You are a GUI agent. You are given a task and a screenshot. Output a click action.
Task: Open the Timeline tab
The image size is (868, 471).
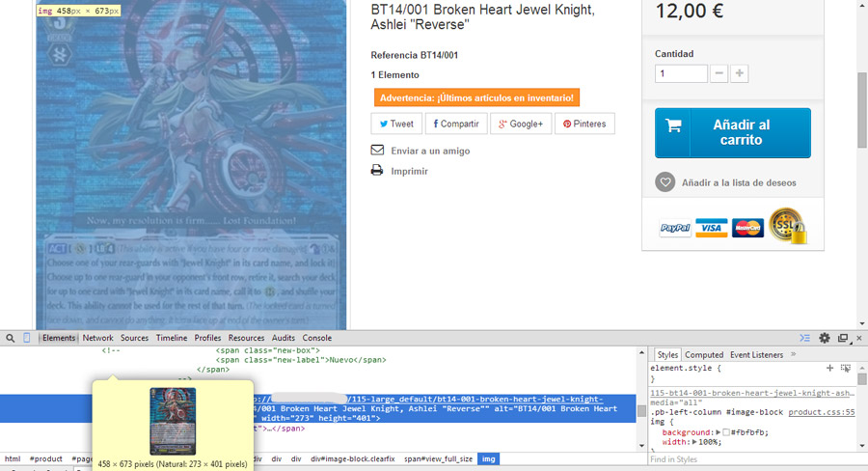click(x=172, y=338)
